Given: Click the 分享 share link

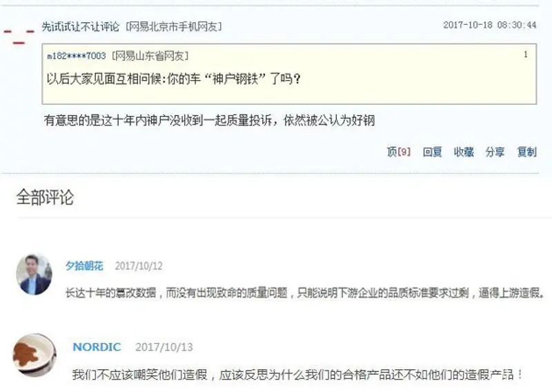Looking at the screenshot, I should pos(495,152).
